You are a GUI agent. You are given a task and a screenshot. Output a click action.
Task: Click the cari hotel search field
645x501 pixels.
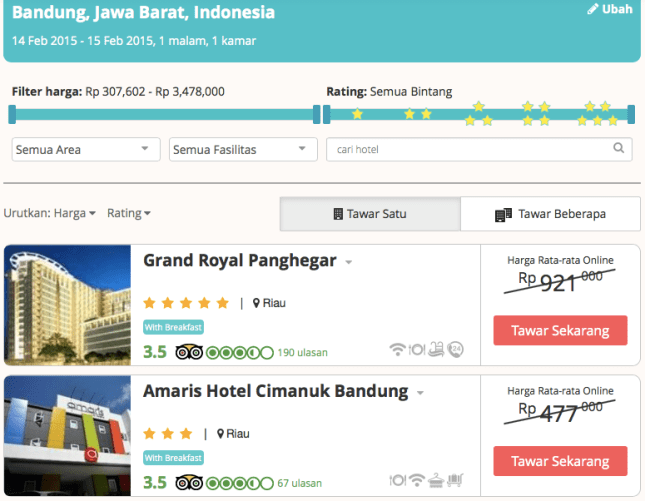479,149
